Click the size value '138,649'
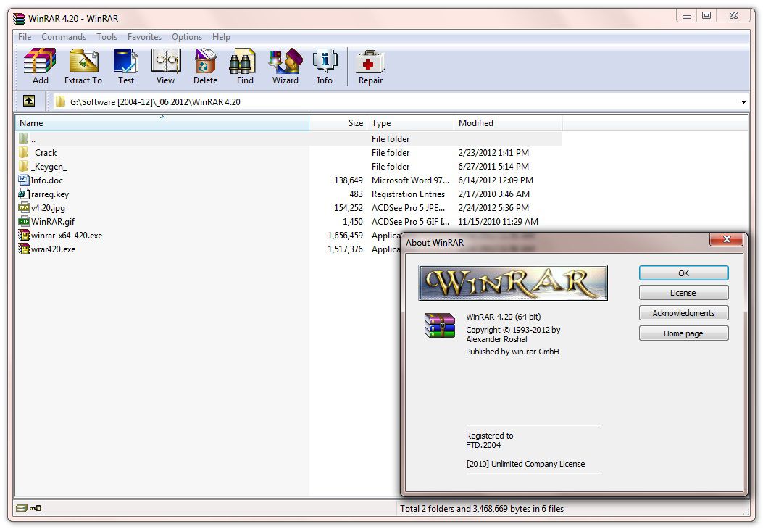The image size is (763, 532). 349,180
